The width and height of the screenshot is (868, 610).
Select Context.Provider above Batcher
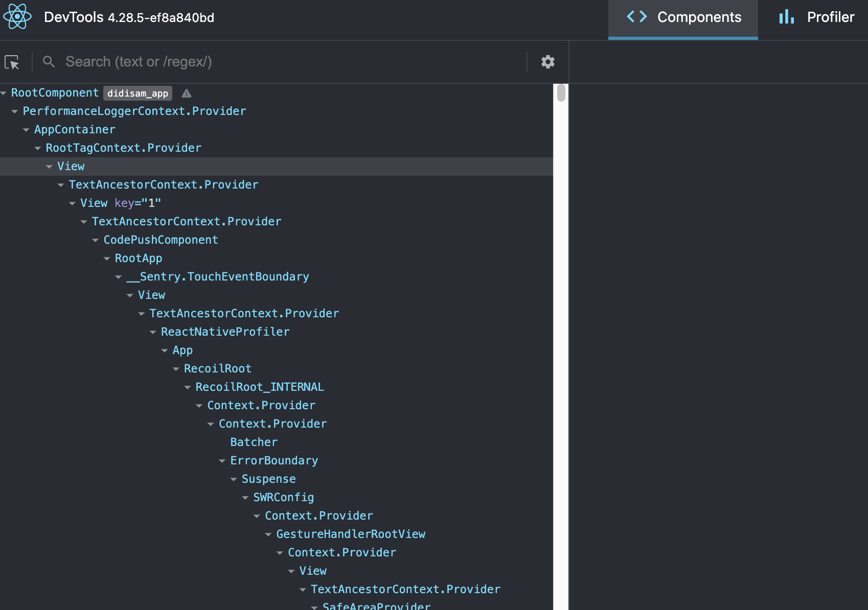point(273,424)
